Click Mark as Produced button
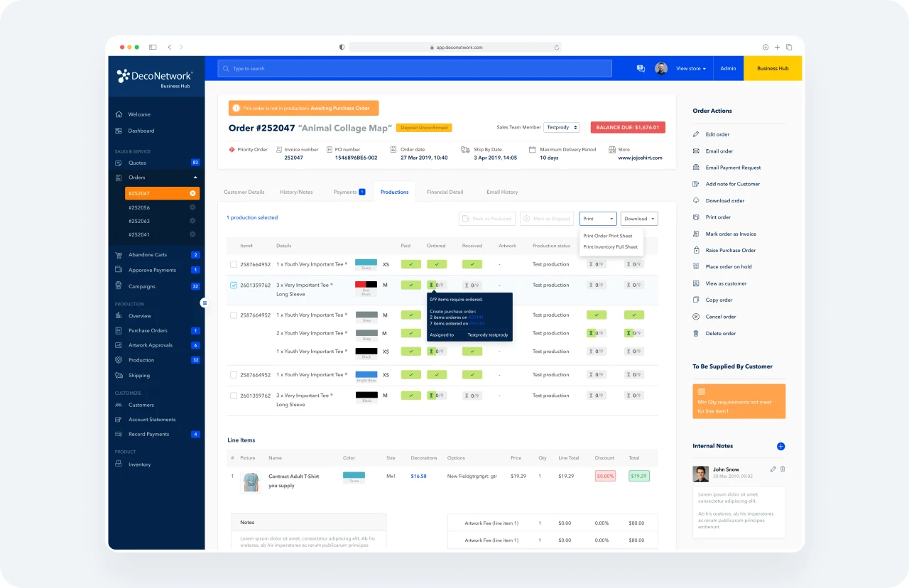The width and height of the screenshot is (909, 588). pyautogui.click(x=486, y=219)
